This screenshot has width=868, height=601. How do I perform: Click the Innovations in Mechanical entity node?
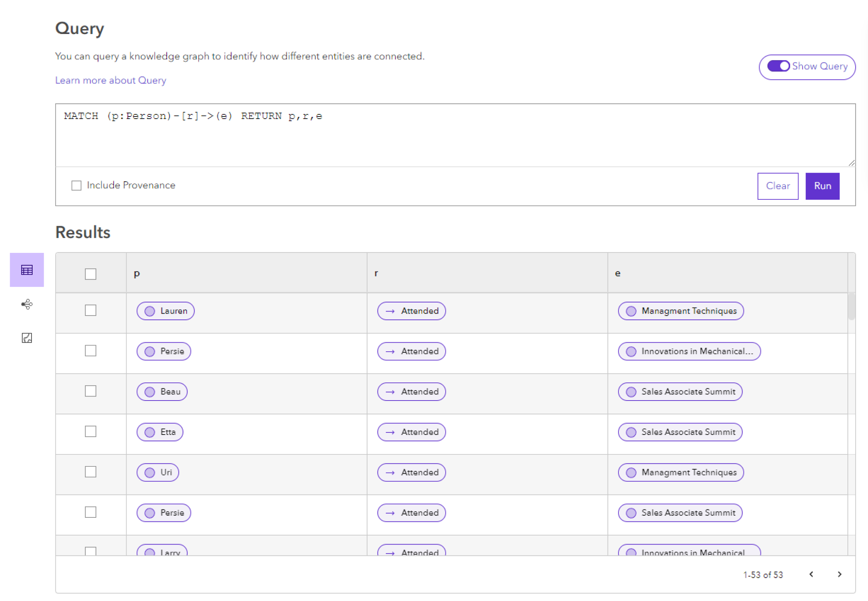[x=690, y=351]
